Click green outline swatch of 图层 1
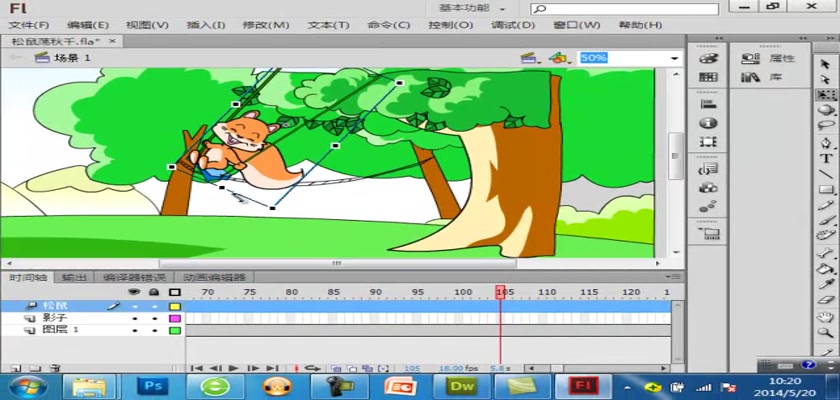 [175, 331]
